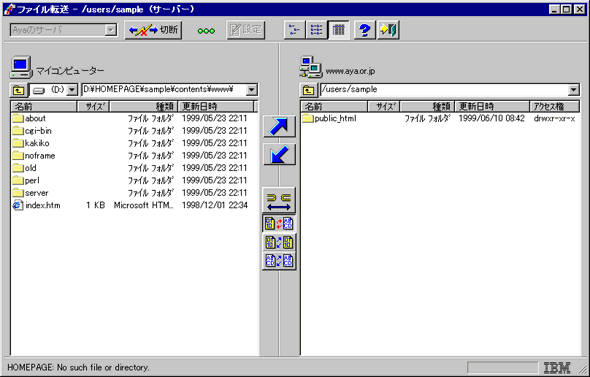Sort local list by 種類 column

143,106
